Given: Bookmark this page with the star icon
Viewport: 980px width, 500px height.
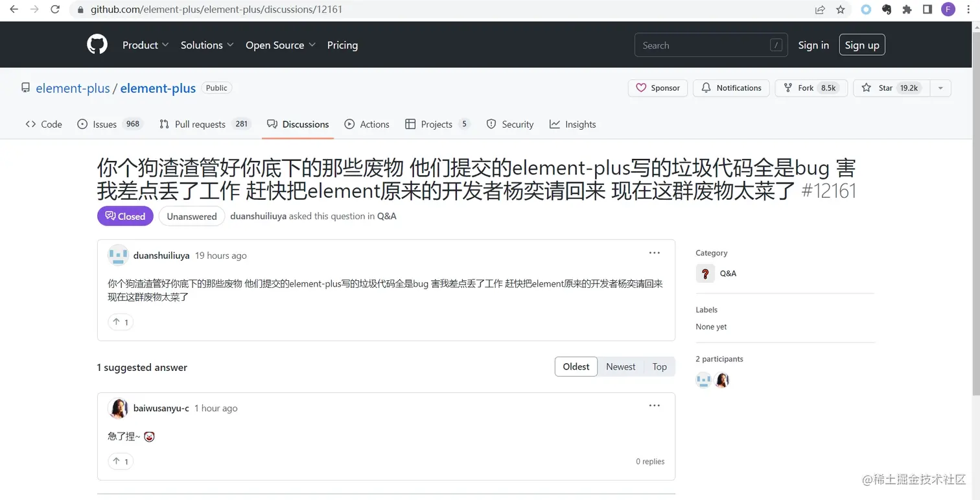Looking at the screenshot, I should [841, 10].
